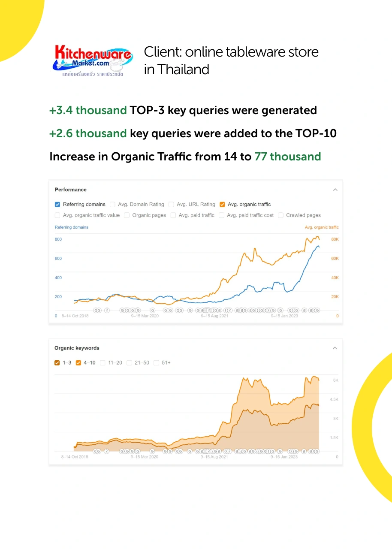Click first "2" update marker on Organic keywords timeline

(x=107, y=451)
